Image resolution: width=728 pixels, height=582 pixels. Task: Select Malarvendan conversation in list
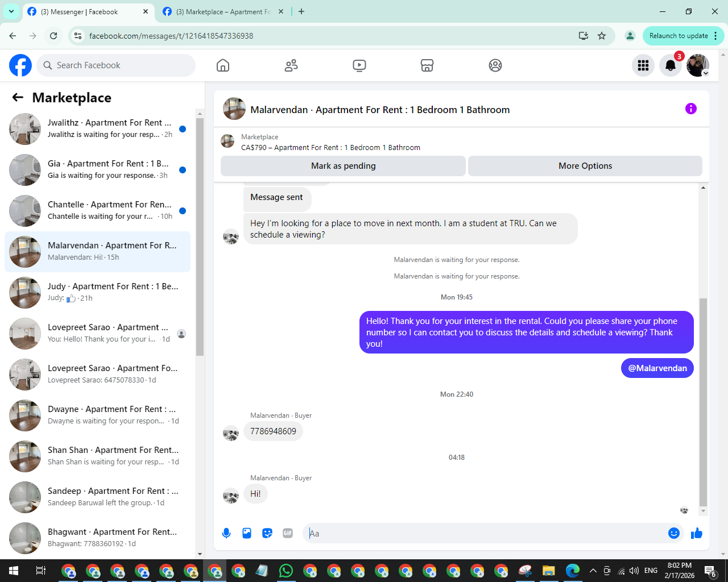(x=97, y=252)
